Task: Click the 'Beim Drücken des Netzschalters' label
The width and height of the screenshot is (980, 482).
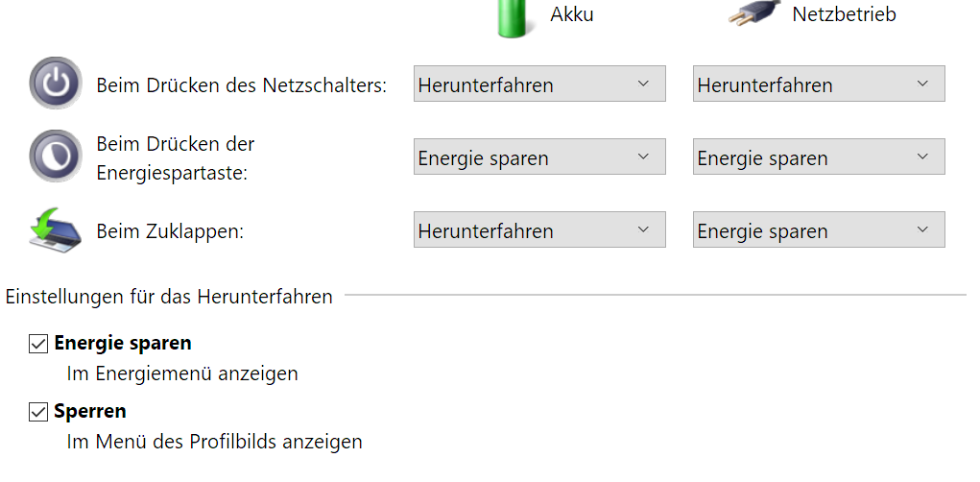Action: coord(241,85)
